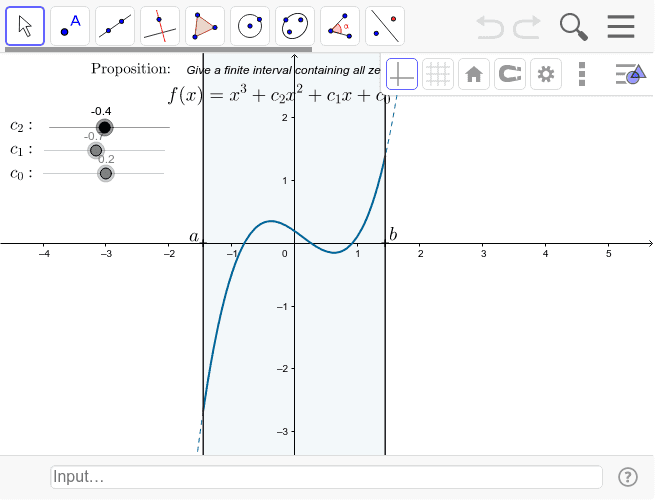Screen dimensions: 655x500
Task: Click the c0 slider knob
Action: click(106, 173)
